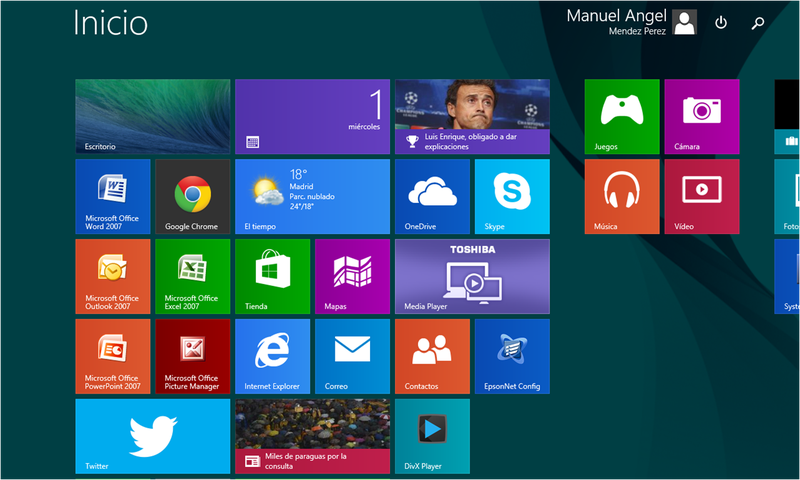This screenshot has height=480, width=800.
Task: Launch Microsoft Office Outlook 2007
Action: click(x=113, y=276)
